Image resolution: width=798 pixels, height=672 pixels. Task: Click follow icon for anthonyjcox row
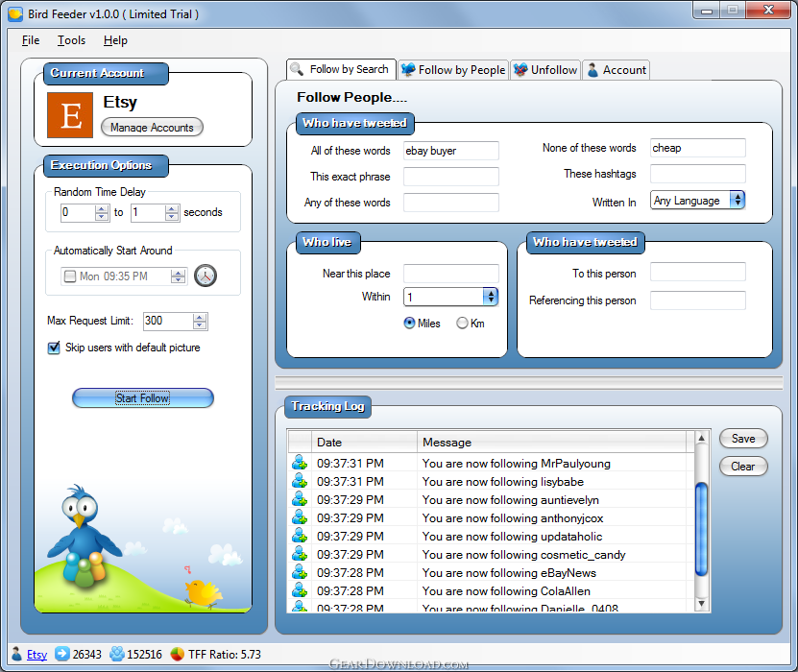coord(300,517)
